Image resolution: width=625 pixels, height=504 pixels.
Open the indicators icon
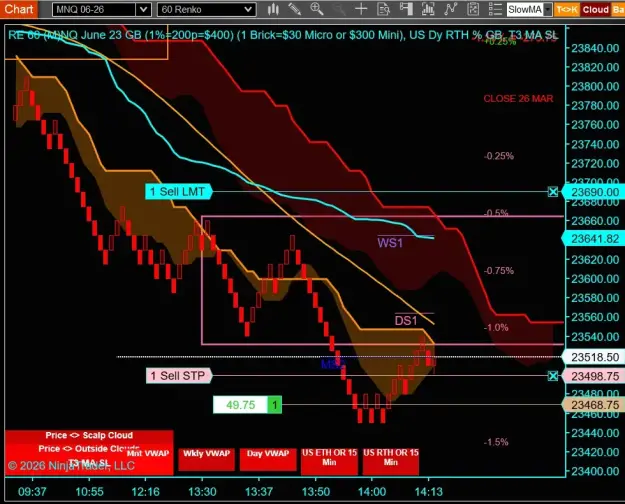[x=428, y=9]
